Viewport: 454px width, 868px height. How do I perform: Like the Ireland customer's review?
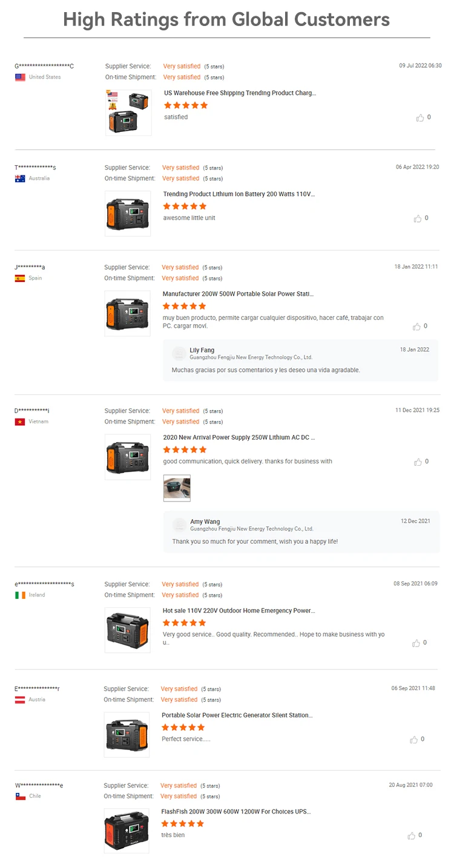click(416, 643)
